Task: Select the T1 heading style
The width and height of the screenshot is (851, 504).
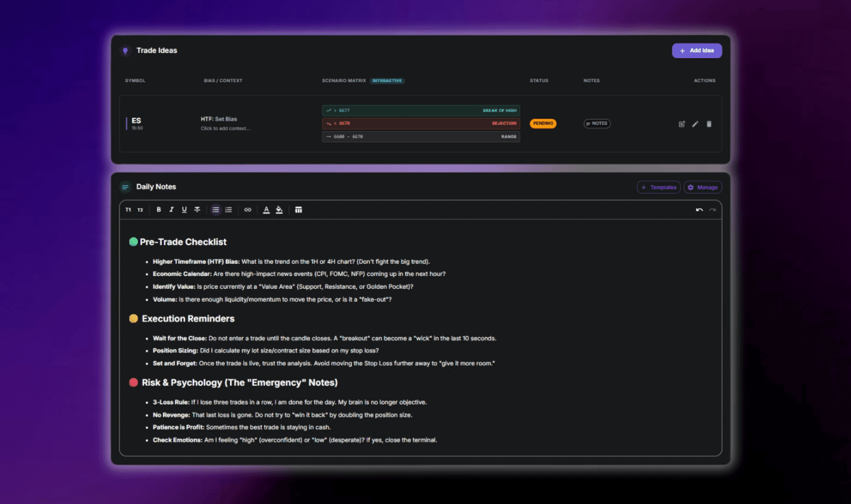Action: pyautogui.click(x=128, y=210)
